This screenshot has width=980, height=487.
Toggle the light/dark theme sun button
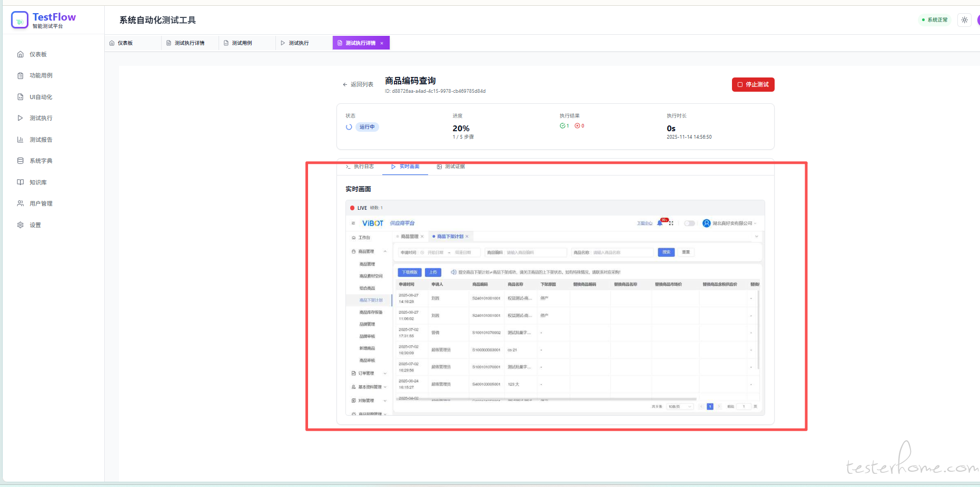(x=964, y=20)
